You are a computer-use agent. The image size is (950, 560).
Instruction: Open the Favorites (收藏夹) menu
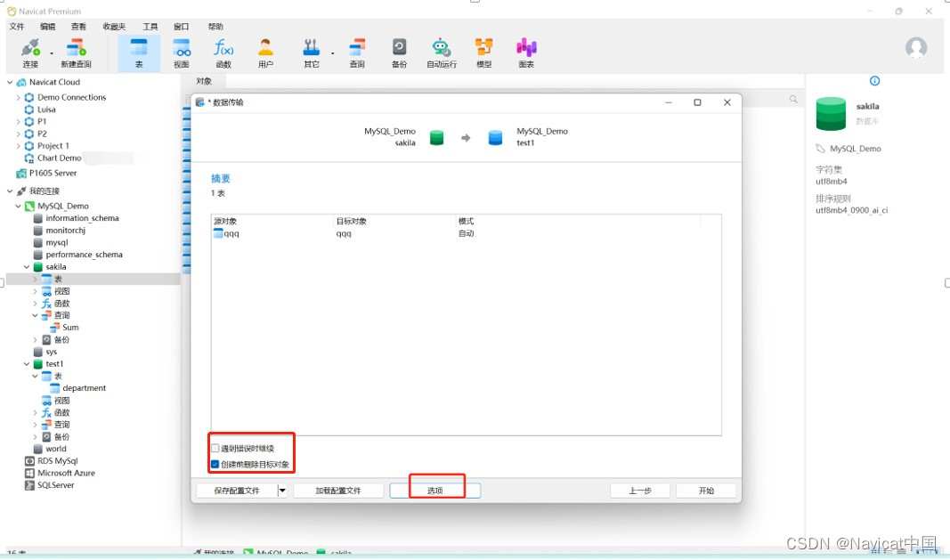[114, 26]
